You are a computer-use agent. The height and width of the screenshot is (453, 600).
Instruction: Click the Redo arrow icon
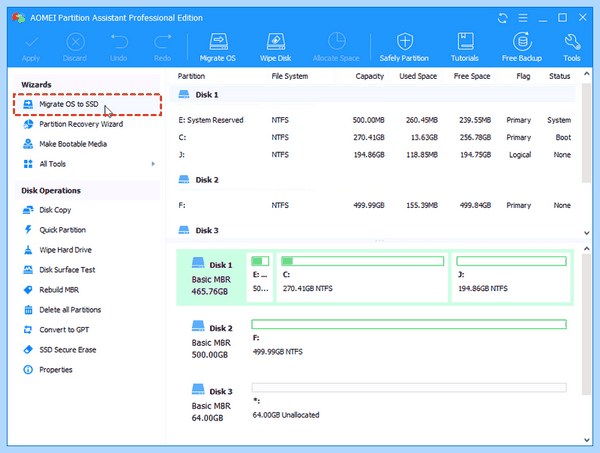163,42
